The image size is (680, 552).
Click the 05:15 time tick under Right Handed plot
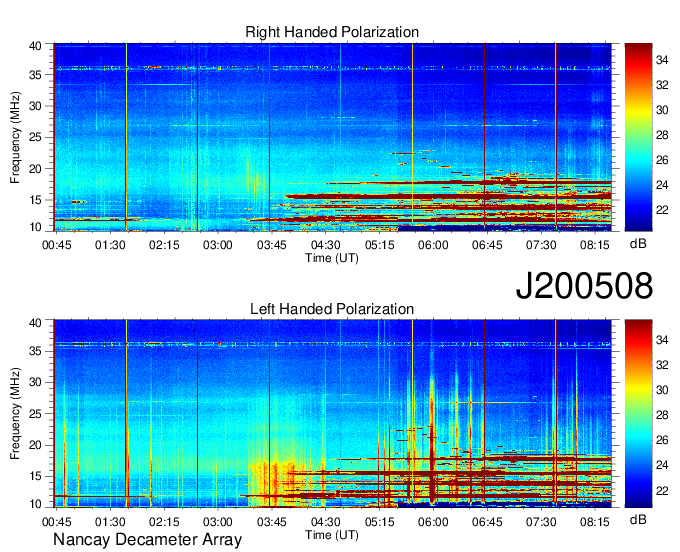coord(379,245)
